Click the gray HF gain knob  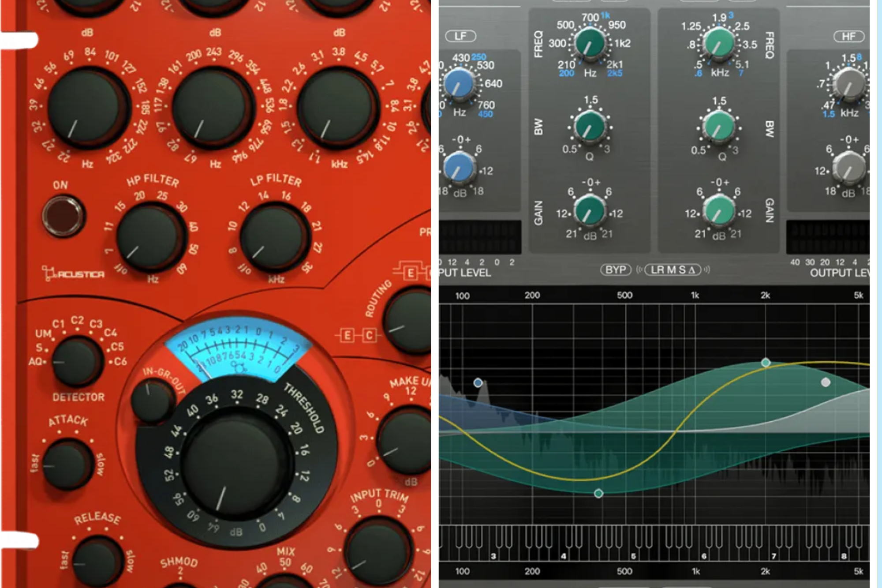(850, 168)
